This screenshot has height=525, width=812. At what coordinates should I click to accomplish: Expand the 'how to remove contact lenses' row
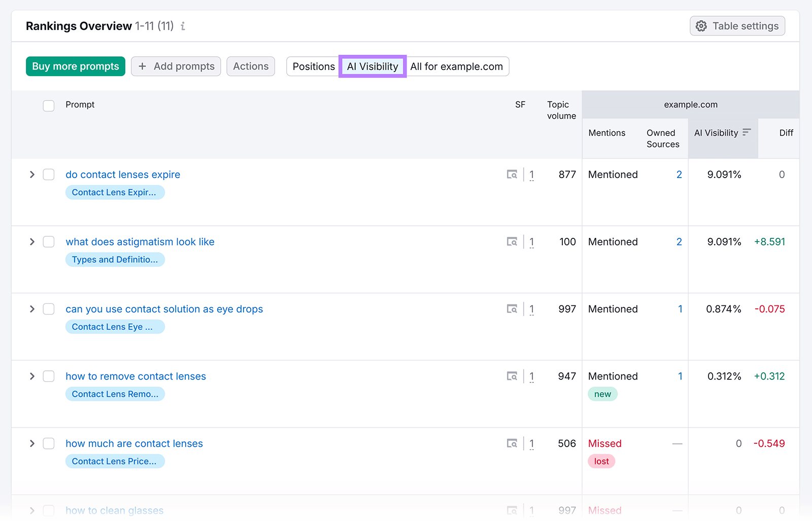(x=32, y=376)
